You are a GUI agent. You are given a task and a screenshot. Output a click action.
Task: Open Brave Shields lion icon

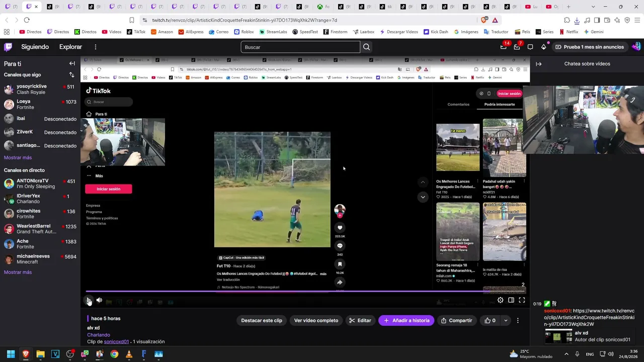click(484, 20)
